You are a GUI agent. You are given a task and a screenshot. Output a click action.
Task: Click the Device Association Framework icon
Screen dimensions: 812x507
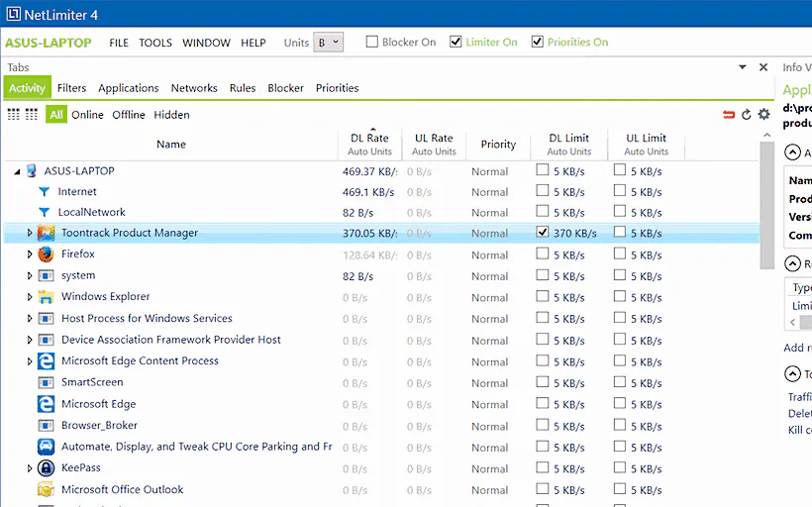click(x=47, y=340)
